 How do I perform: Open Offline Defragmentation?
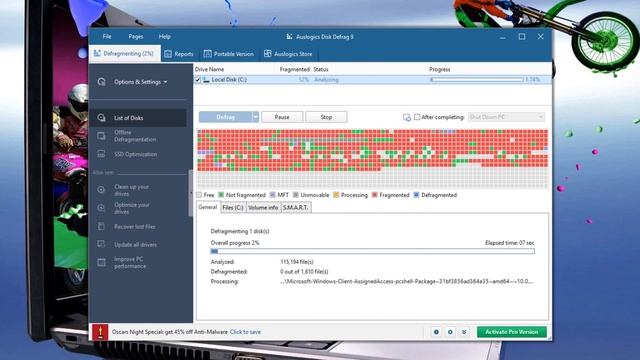click(135, 136)
